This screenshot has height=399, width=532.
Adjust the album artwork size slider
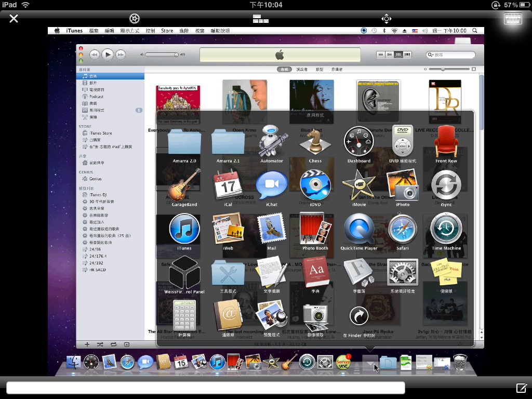click(x=449, y=69)
